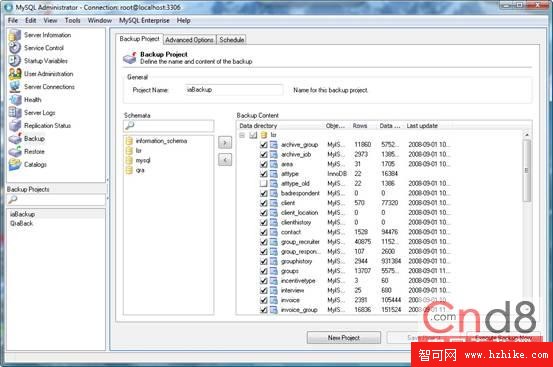
Task: Open the Health monitor icon
Action: pos(15,100)
